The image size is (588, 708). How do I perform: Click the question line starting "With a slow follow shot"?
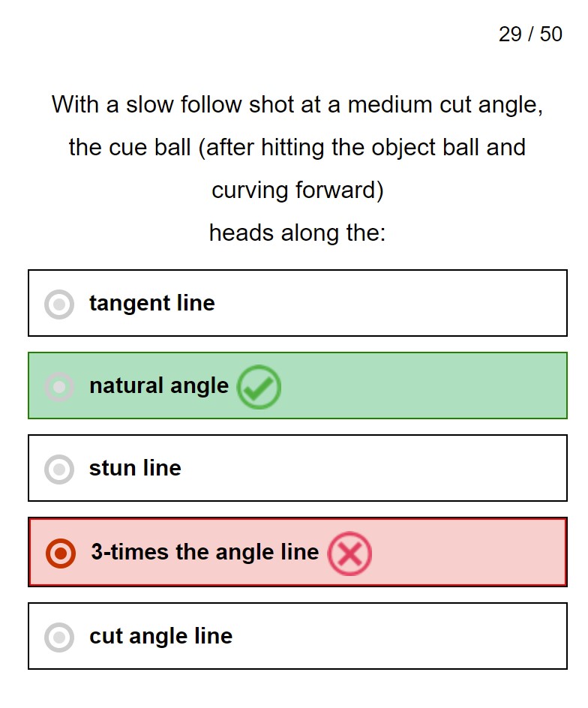tap(297, 104)
